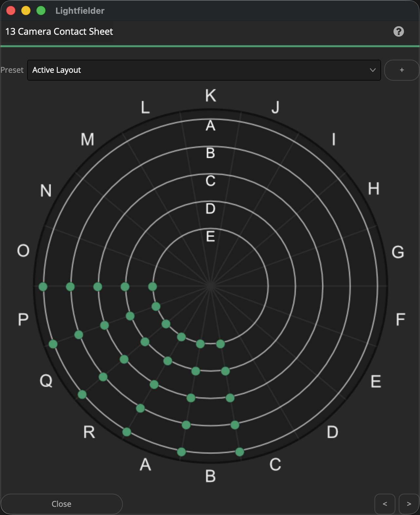This screenshot has width=420, height=515.
Task: Go to next page with right arrow
Action: tap(409, 504)
